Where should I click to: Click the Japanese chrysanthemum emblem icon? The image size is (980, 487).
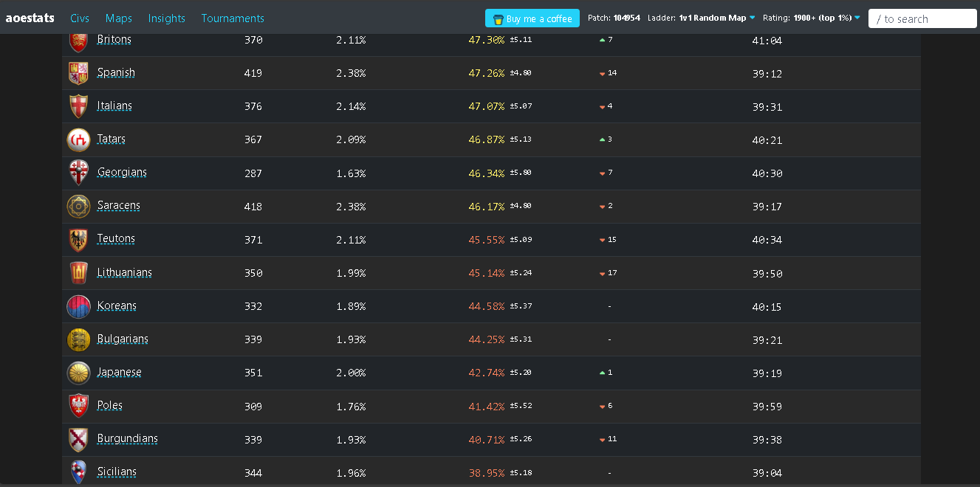(78, 373)
